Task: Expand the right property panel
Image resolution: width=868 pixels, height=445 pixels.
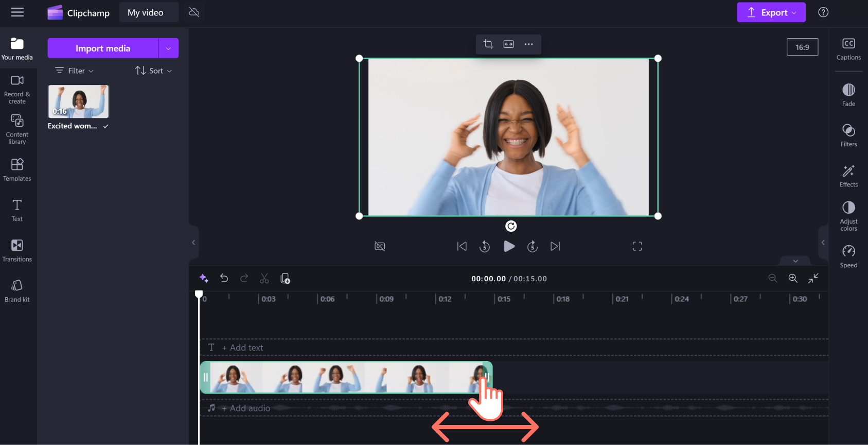Action: [823, 243]
